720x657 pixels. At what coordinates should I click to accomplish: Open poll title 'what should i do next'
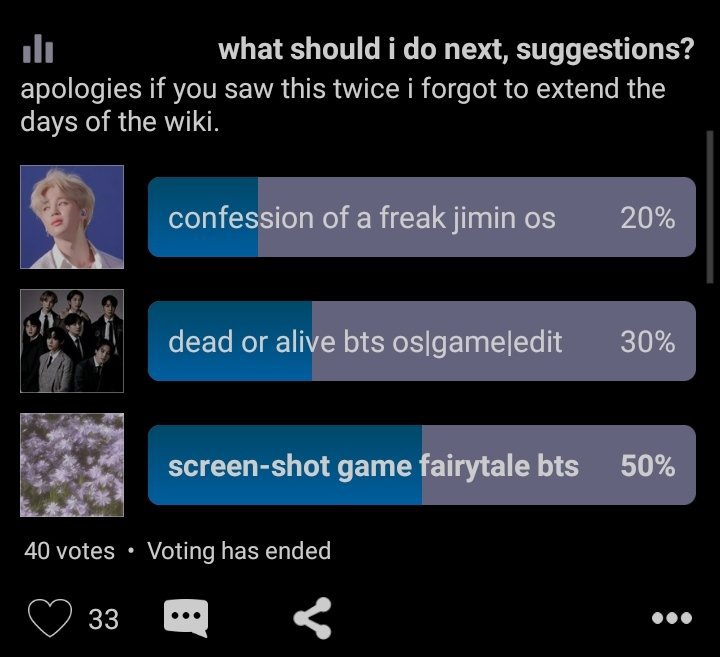(x=456, y=49)
